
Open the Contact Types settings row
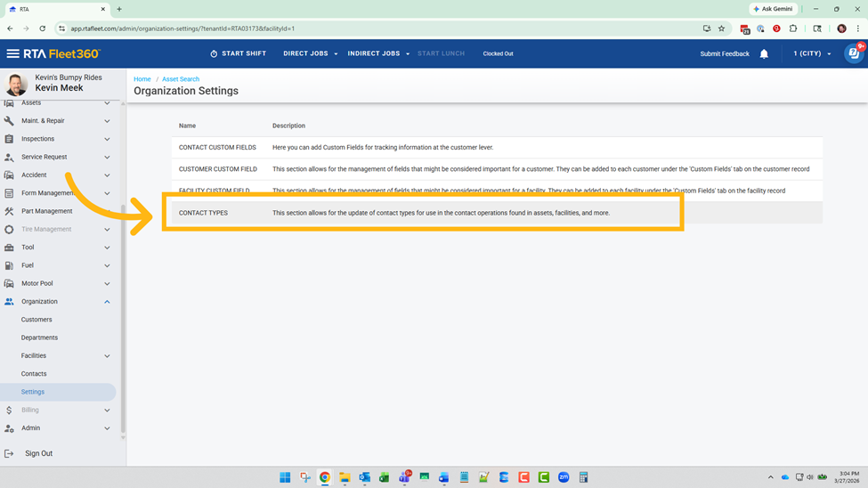click(205, 213)
